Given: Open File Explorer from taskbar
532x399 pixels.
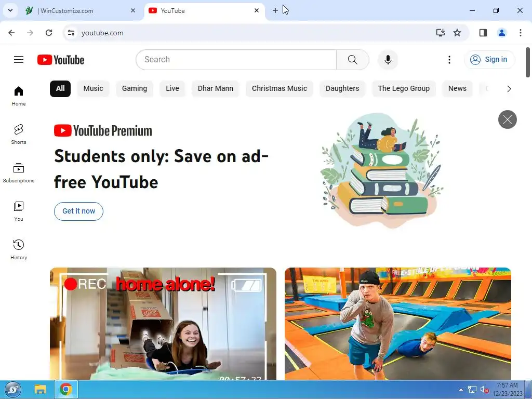Looking at the screenshot, I should click(x=41, y=390).
